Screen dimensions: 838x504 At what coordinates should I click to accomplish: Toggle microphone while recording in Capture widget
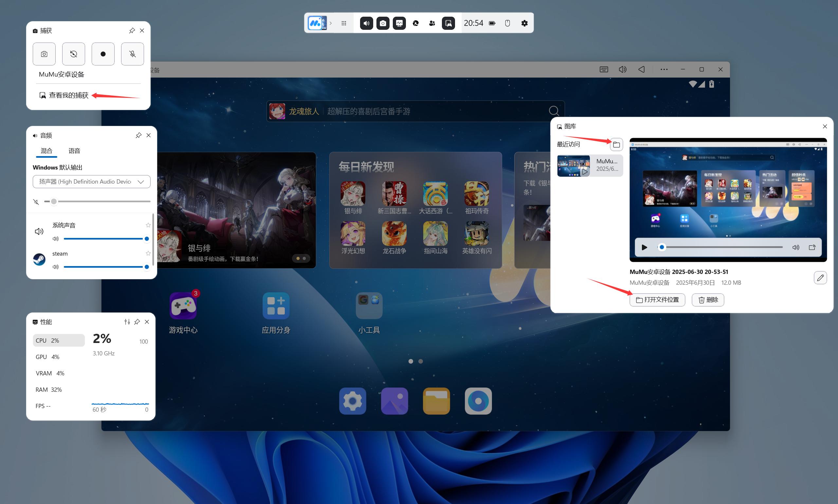click(x=133, y=54)
